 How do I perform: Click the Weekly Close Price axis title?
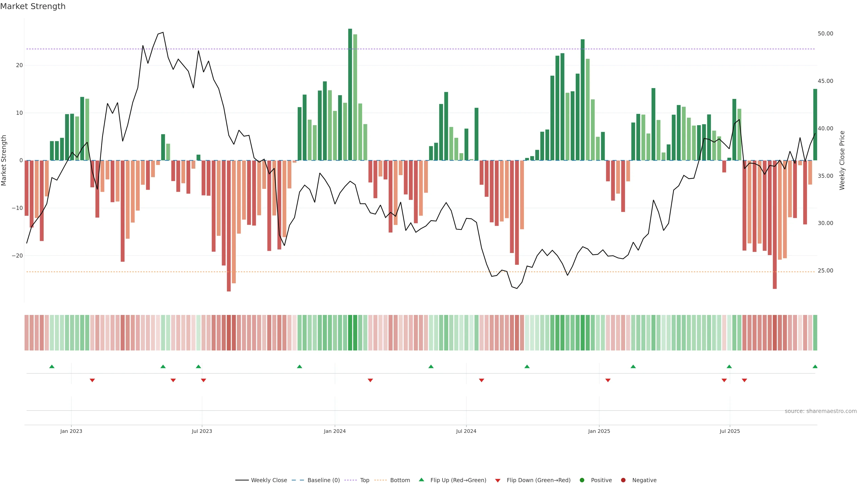(x=842, y=160)
